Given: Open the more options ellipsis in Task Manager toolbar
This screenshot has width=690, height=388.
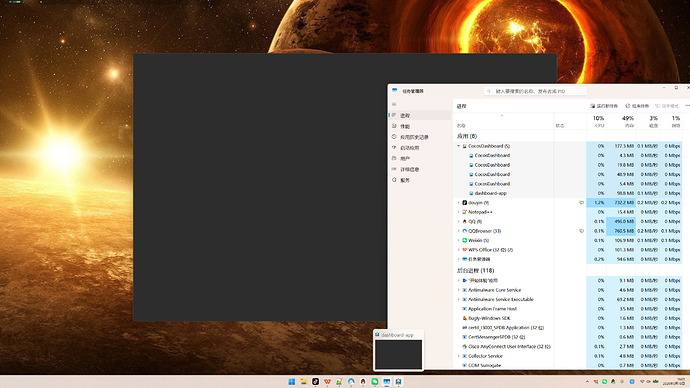Looking at the screenshot, I should point(687,106).
